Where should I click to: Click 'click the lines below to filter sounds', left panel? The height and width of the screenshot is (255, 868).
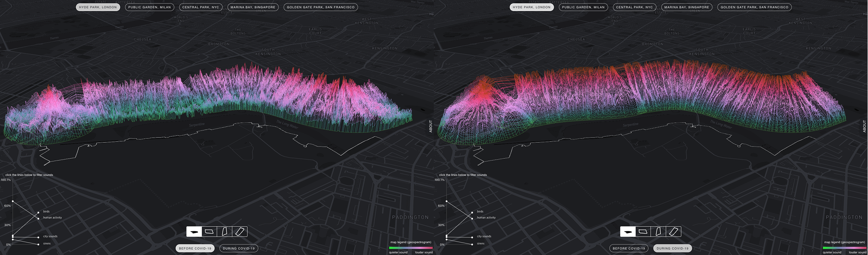click(x=29, y=175)
